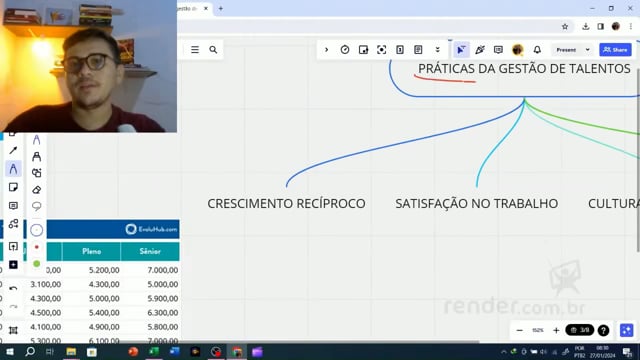Open the Windows notification center
Viewport: 640px width, 360px height.
coord(627,351)
